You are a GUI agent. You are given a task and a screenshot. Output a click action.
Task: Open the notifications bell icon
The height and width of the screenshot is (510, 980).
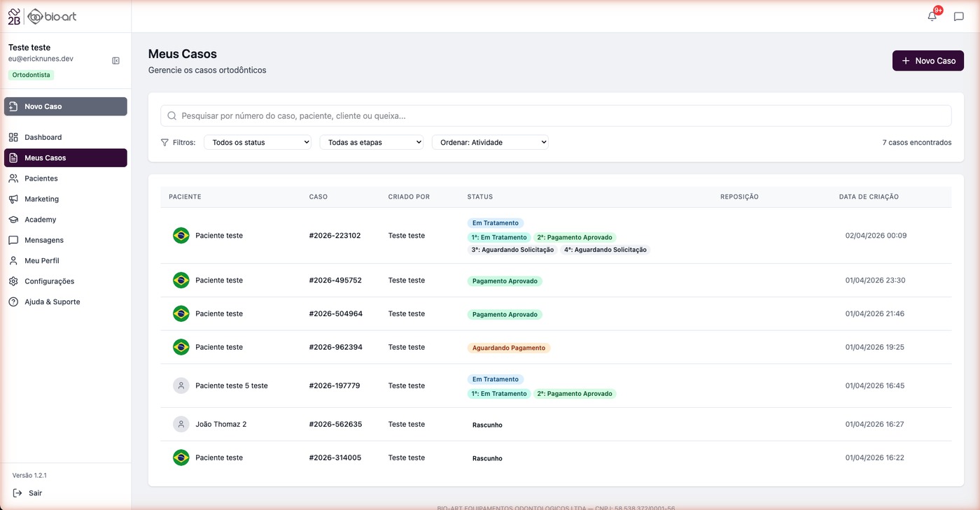point(932,17)
